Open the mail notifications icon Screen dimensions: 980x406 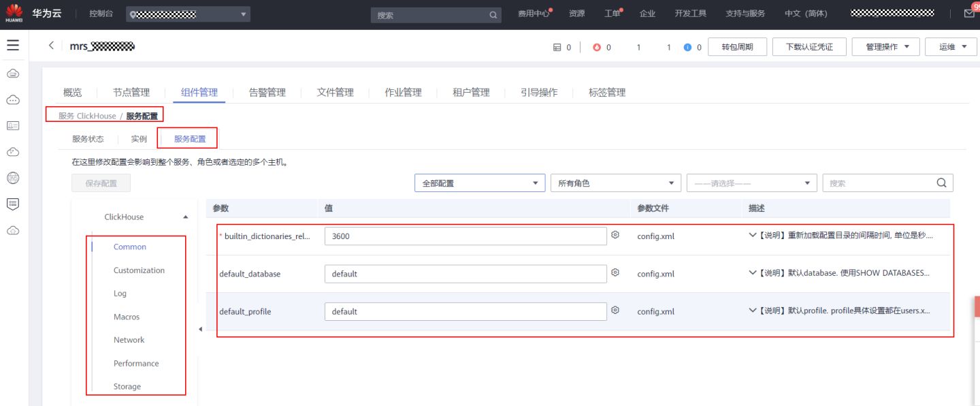pos(970,14)
